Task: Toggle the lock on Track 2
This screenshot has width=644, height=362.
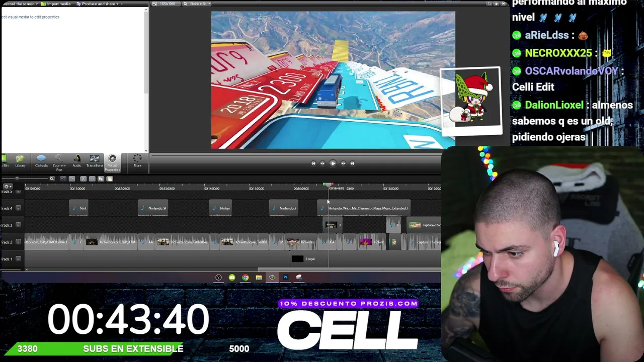Action: (x=19, y=242)
